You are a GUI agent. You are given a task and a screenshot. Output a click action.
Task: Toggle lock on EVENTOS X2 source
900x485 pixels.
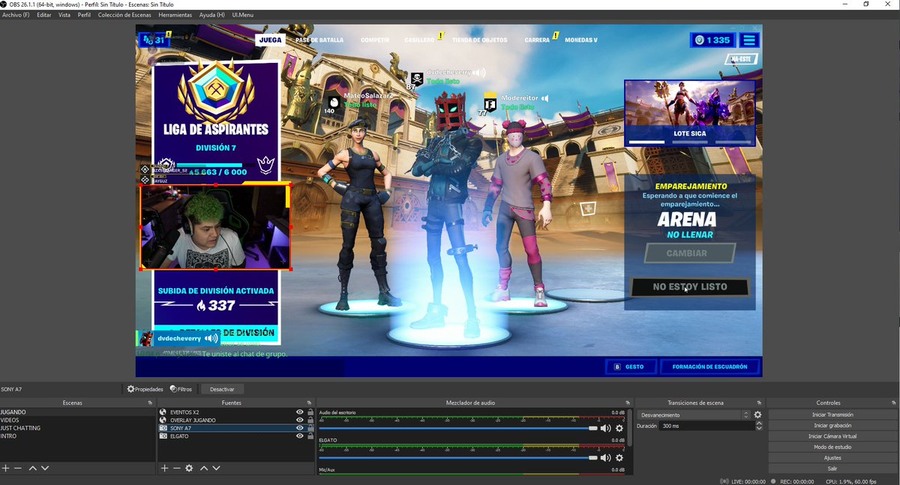coord(311,412)
